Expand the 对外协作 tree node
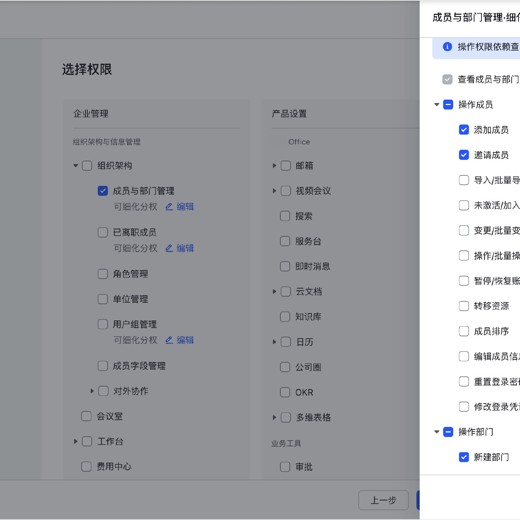The image size is (520, 520). tap(92, 391)
